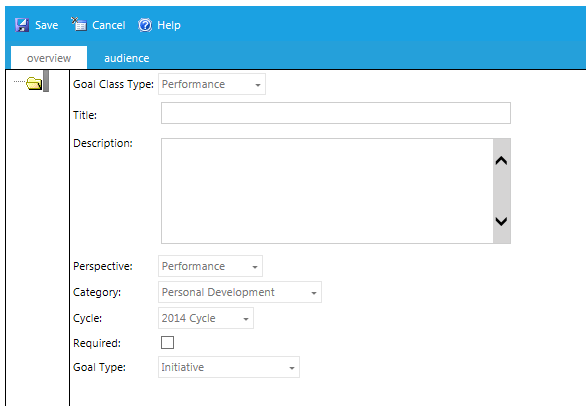Select the yellow folder tree node
Viewport: 586px width, 406px height.
pyautogui.click(x=34, y=83)
